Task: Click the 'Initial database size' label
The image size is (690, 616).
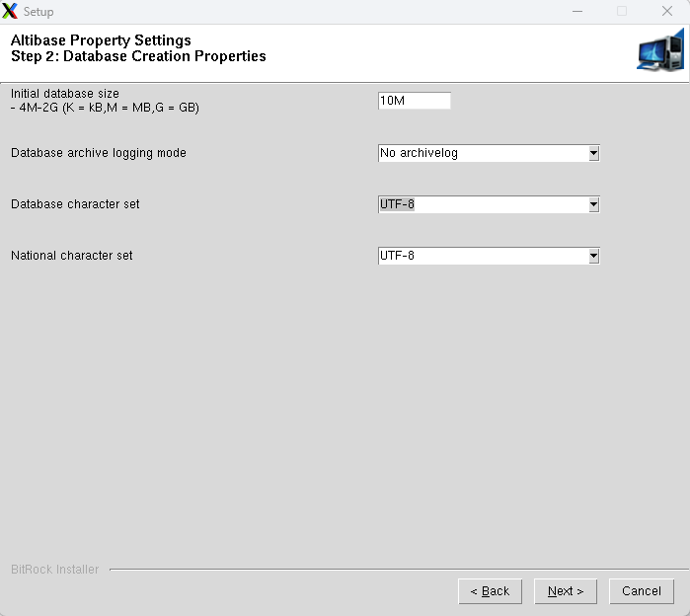Action: click(x=65, y=94)
